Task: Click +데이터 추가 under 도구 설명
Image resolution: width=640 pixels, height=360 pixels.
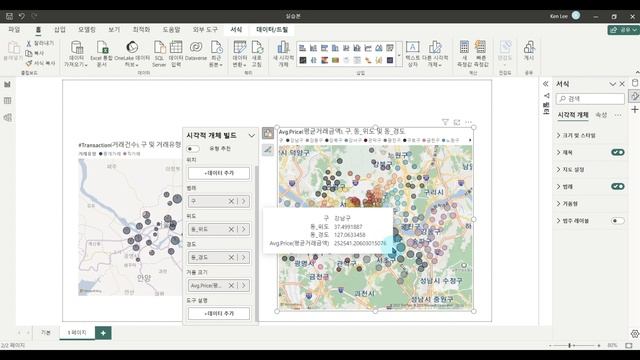Action: coord(219,313)
